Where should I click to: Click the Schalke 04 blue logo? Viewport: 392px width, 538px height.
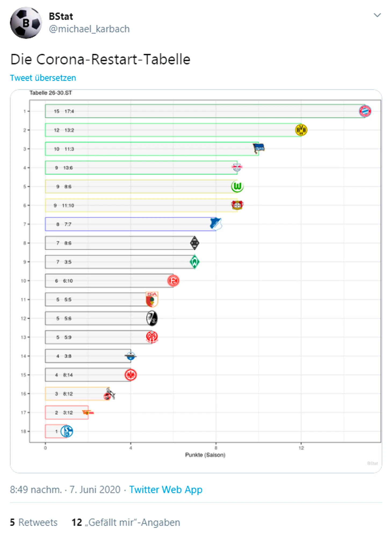(x=67, y=431)
